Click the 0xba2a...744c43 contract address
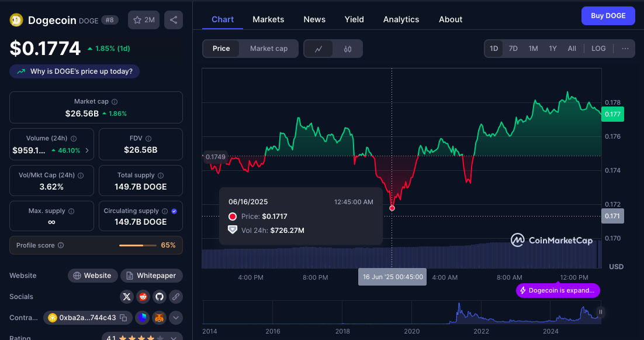 (88, 317)
